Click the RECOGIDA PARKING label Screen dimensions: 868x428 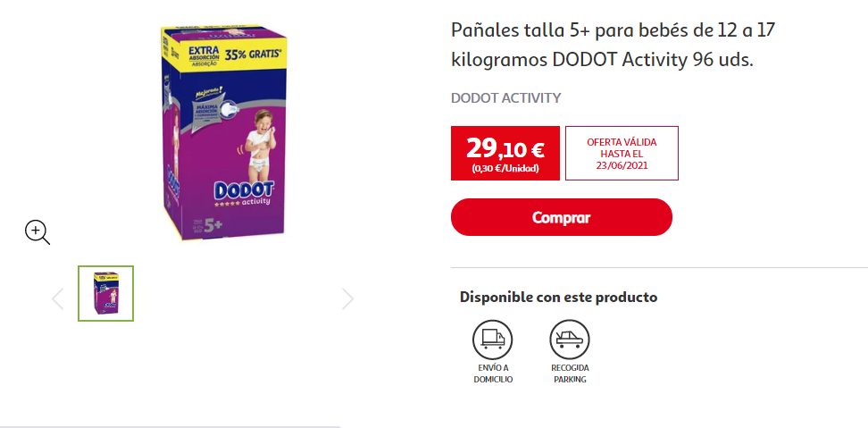[x=570, y=373]
